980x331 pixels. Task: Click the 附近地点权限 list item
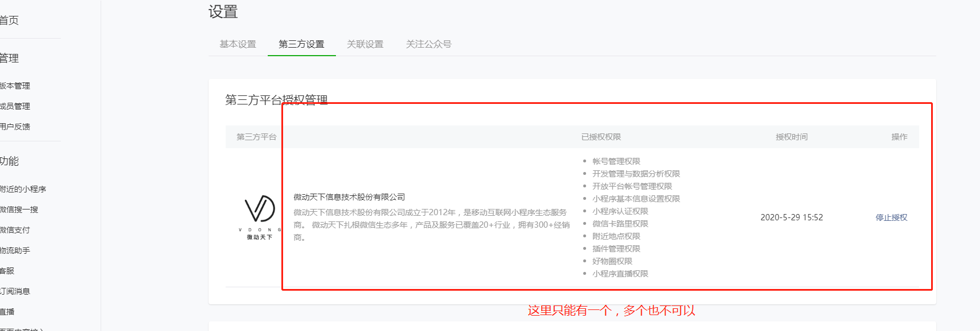(x=616, y=236)
